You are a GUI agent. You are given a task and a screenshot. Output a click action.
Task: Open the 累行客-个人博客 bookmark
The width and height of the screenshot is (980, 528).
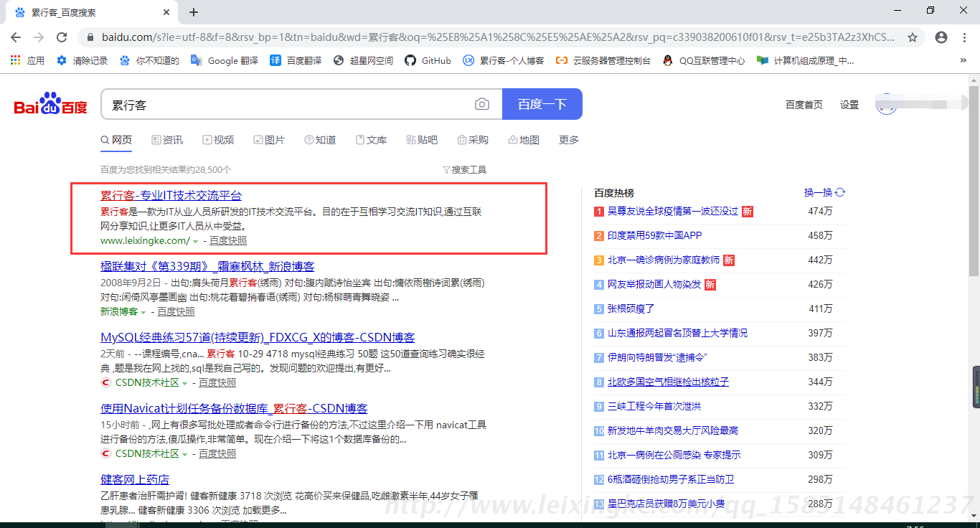[x=504, y=60]
